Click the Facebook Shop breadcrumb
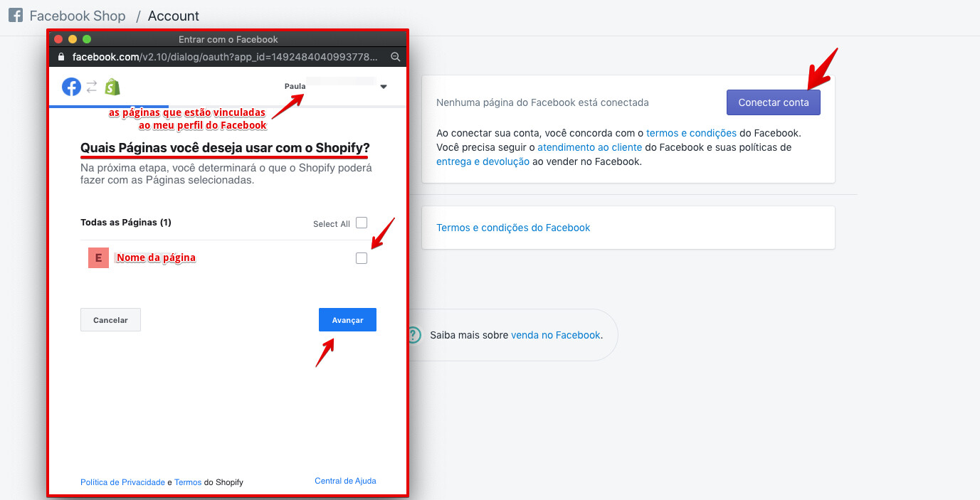This screenshot has height=500, width=980. (x=78, y=16)
